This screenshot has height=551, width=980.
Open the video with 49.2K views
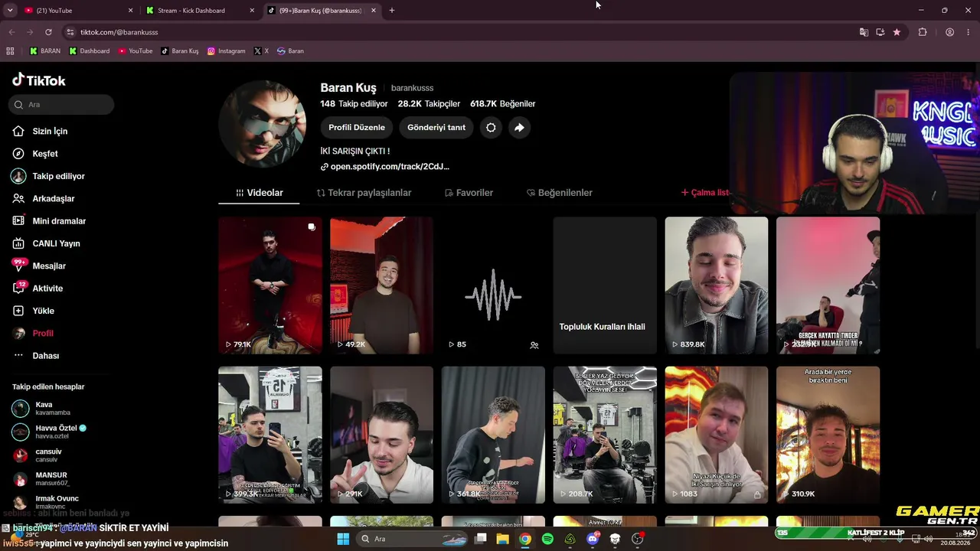(381, 285)
